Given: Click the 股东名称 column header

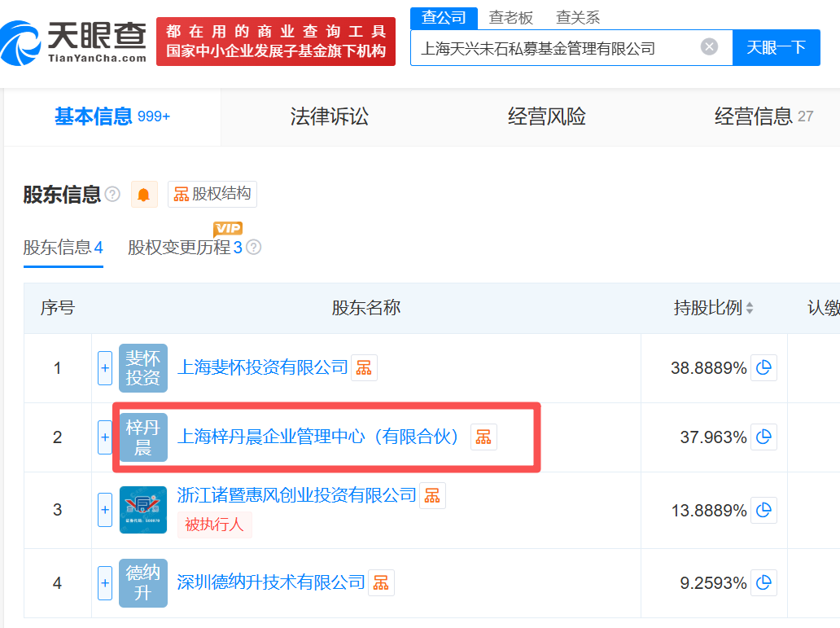Looking at the screenshot, I should click(x=366, y=308).
